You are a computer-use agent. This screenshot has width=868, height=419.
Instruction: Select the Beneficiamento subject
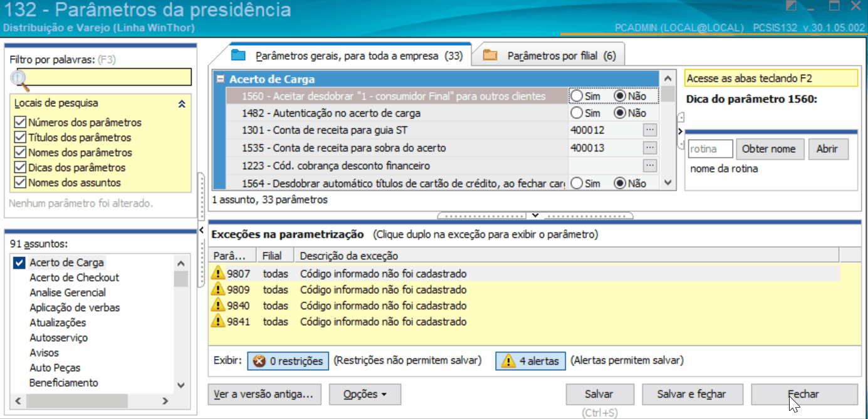[64, 383]
